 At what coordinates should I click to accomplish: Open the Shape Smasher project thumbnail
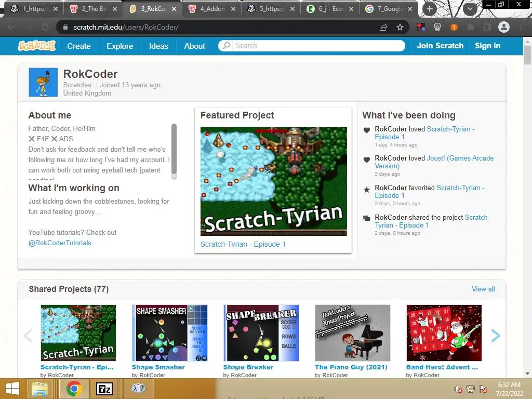[x=170, y=333]
